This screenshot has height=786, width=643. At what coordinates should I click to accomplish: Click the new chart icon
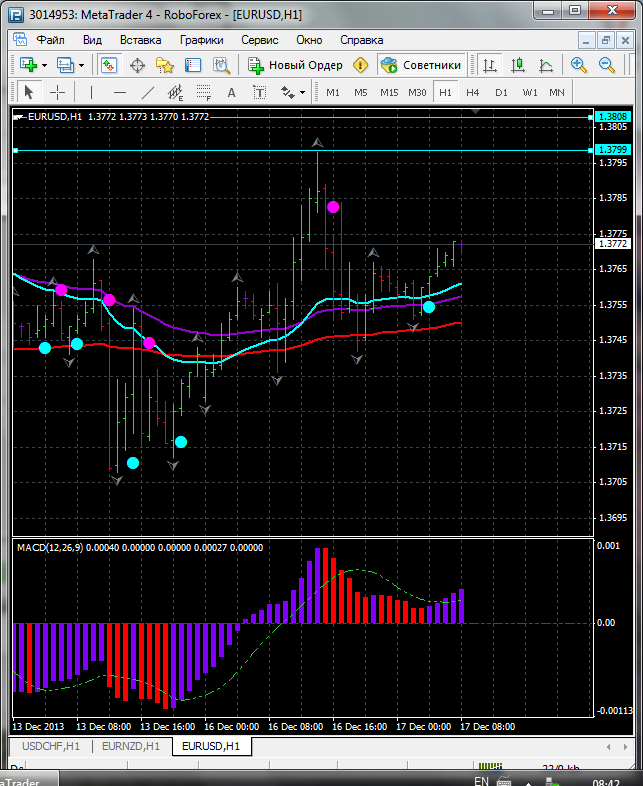pyautogui.click(x=26, y=65)
